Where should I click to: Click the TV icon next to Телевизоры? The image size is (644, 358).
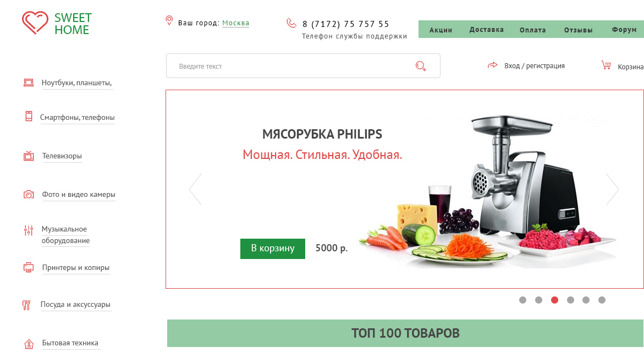click(29, 156)
